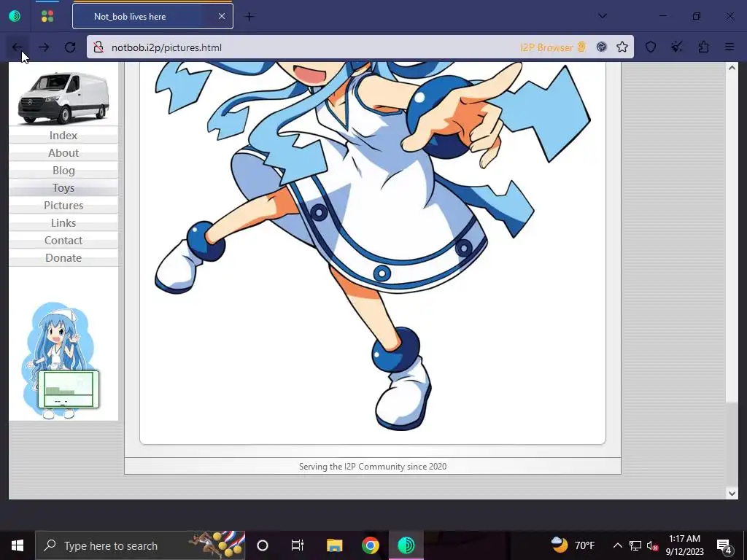Launch Chrome from the taskbar
747x560 pixels.
[x=370, y=545]
